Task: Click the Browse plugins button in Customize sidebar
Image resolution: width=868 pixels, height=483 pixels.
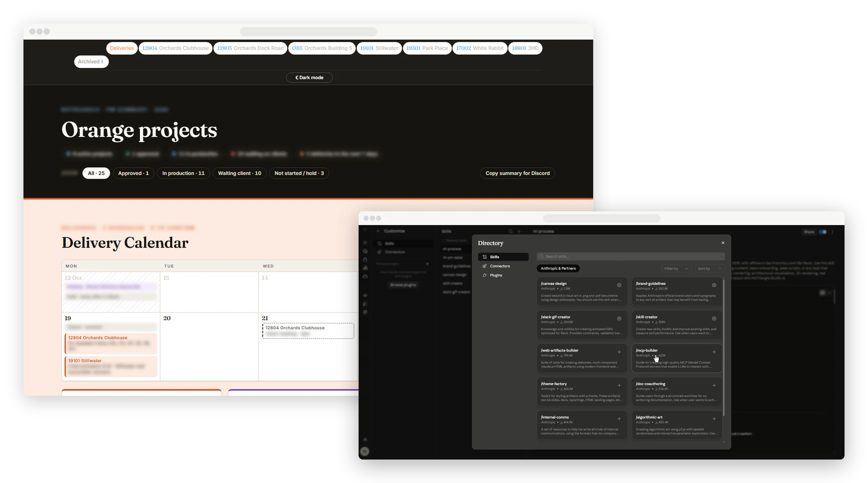Action: 403,285
